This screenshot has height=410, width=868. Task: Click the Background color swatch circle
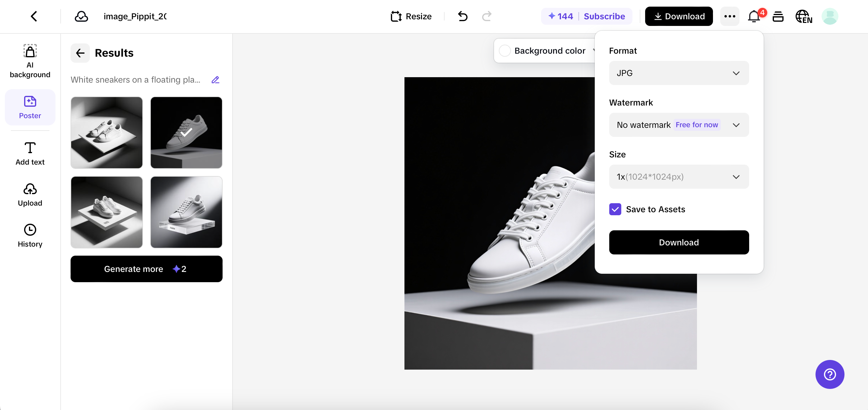505,51
